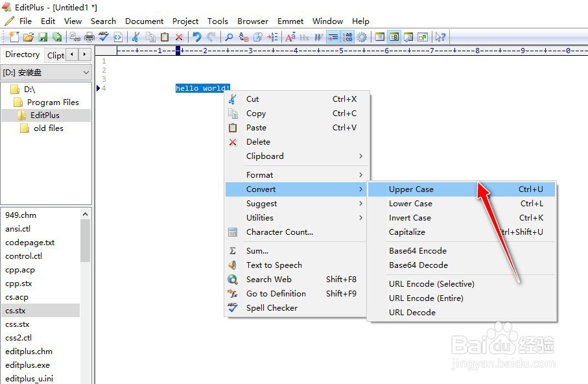Toggle the Line Number toolbar button
Screen dimensions: 588x384
[x=347, y=37]
